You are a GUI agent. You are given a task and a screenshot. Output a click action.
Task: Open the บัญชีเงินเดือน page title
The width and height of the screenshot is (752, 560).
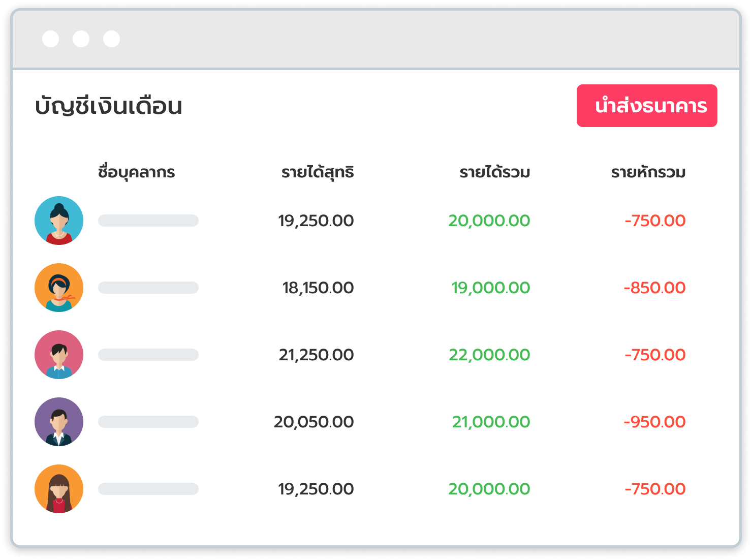(x=108, y=106)
